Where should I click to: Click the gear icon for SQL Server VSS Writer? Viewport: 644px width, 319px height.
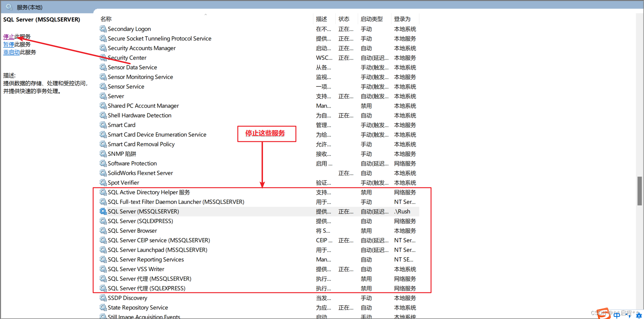pos(103,269)
